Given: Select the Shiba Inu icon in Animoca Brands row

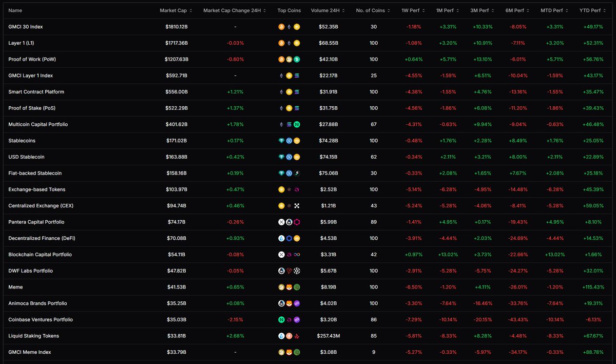Looking at the screenshot, I should [x=289, y=303].
